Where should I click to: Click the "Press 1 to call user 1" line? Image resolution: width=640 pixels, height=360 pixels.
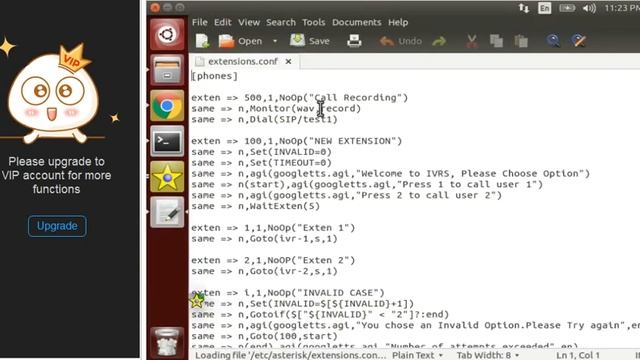[367, 184]
